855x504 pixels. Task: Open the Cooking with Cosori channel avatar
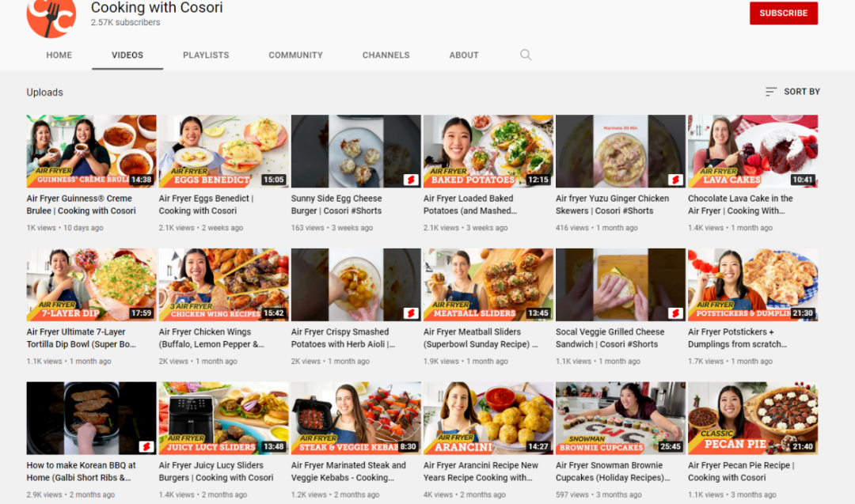click(x=51, y=18)
